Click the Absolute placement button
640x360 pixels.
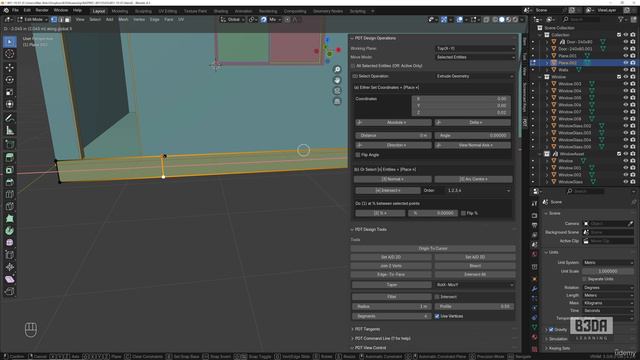(393, 122)
